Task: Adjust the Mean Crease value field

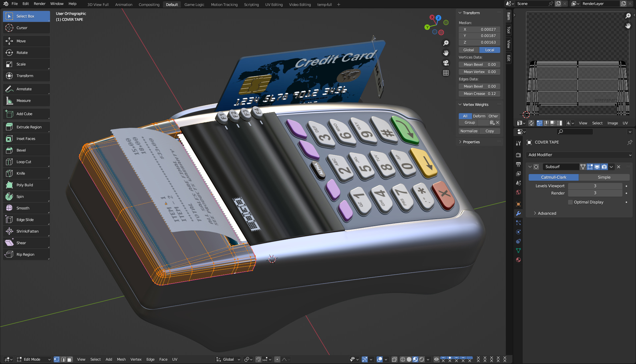Action: coord(479,94)
